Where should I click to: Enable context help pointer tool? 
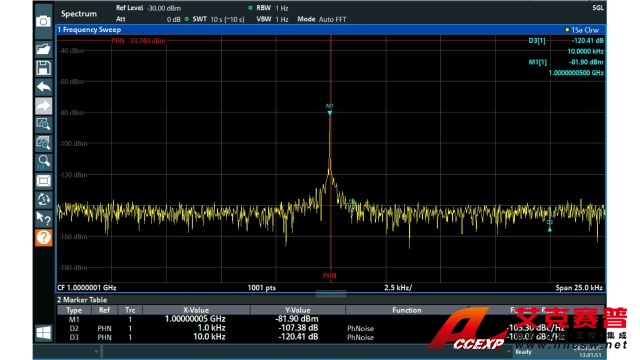pos(43,218)
